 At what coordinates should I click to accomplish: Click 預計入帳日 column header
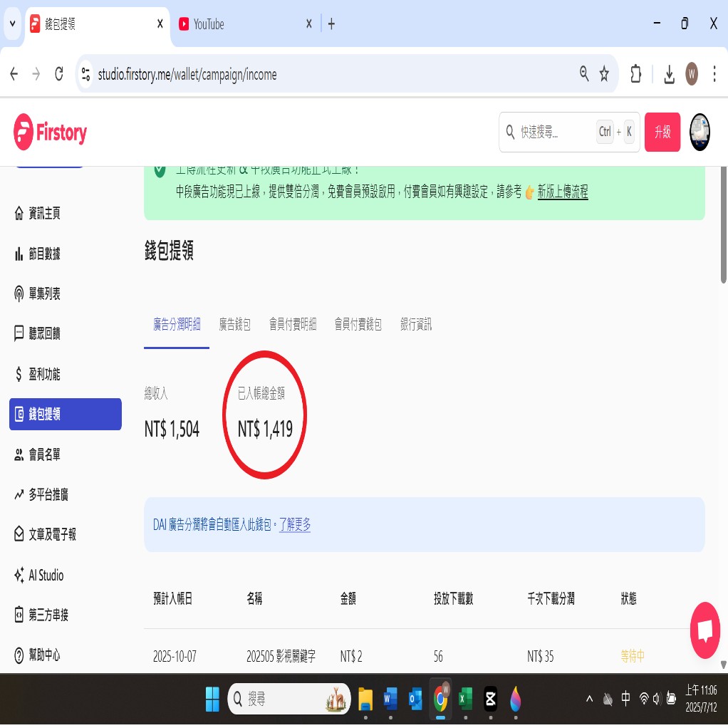click(x=172, y=598)
